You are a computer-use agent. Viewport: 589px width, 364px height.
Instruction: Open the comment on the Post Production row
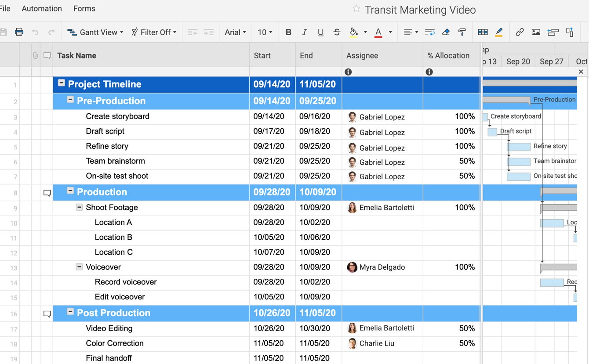point(47,314)
